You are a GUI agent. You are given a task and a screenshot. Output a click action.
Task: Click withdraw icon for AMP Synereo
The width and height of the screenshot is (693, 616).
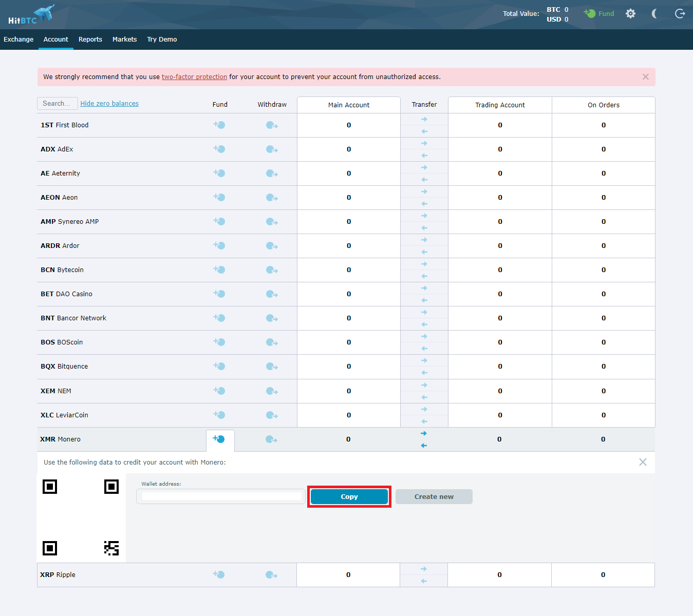pyautogui.click(x=272, y=222)
